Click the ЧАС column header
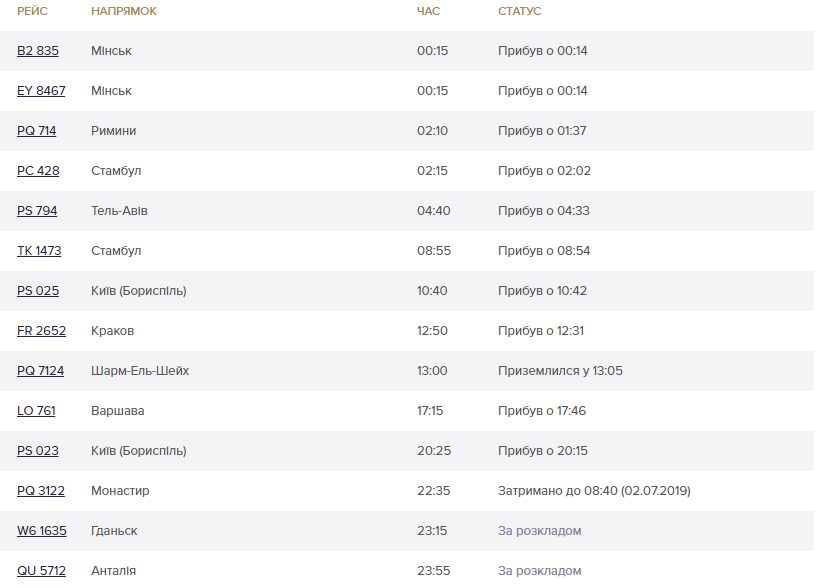 click(x=428, y=11)
